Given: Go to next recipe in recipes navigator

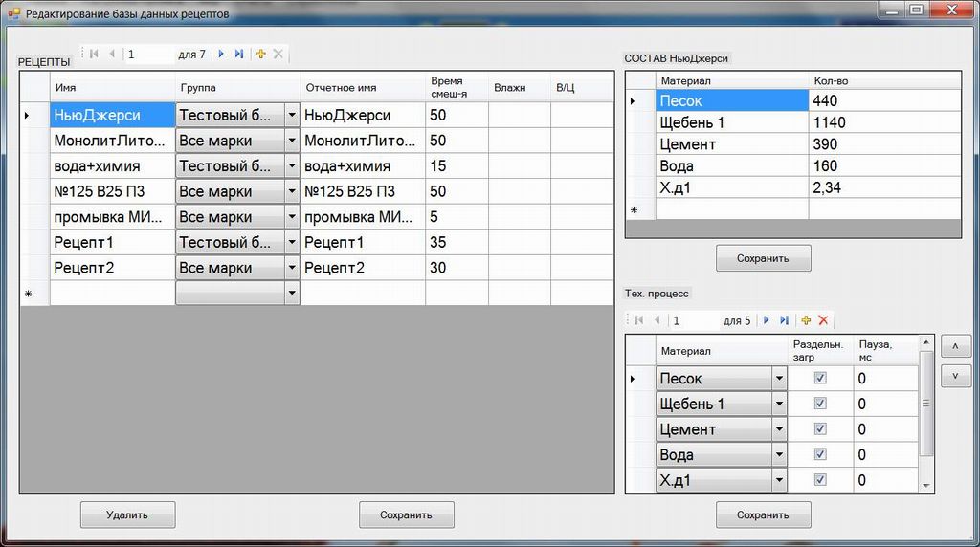Looking at the screenshot, I should click(221, 55).
